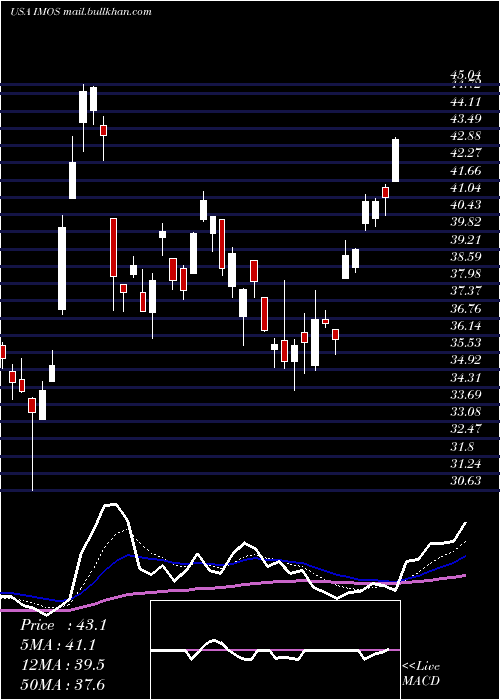Select the Price : 43.1 readout
This screenshot has height=700, width=500.
tap(63, 625)
